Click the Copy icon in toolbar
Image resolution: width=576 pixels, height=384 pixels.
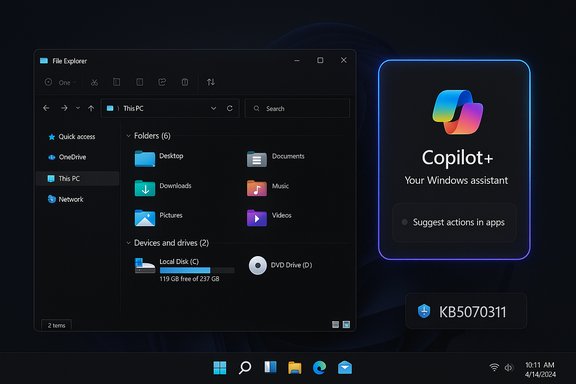pyautogui.click(x=116, y=82)
